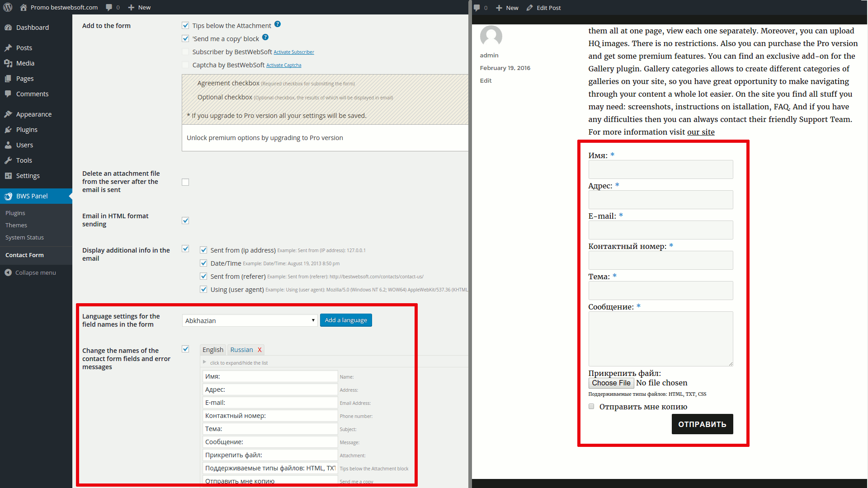Switch to the English language tab

pyautogui.click(x=213, y=350)
